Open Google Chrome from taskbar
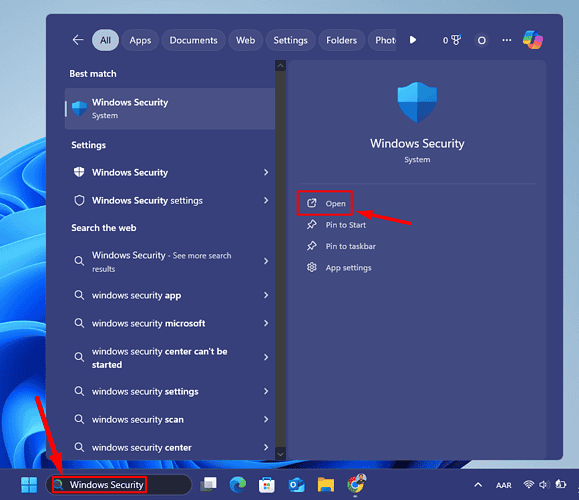 356,484
